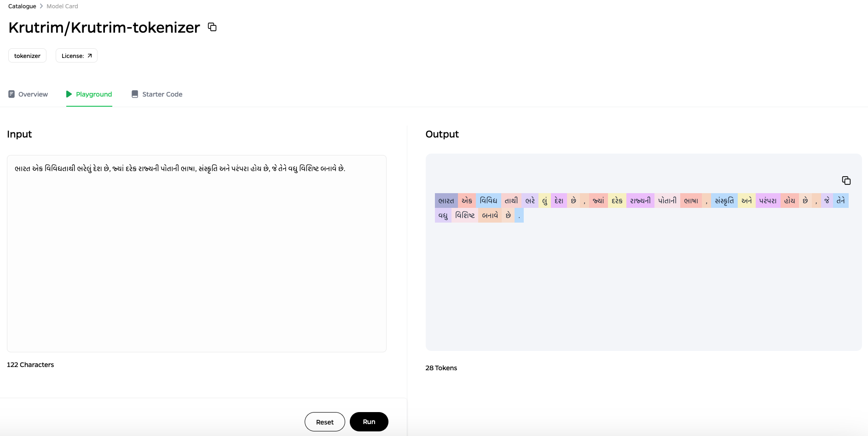This screenshot has width=868, height=436.
Task: Switch to the Playground tab
Action: [x=89, y=94]
